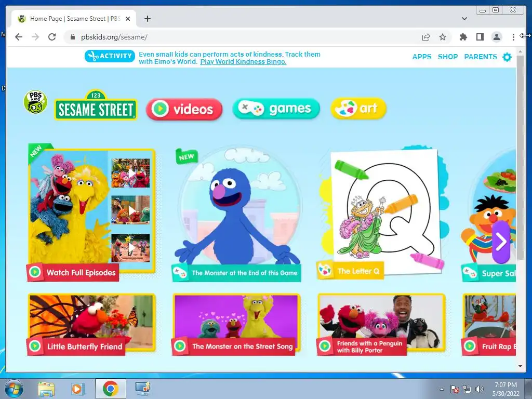532x399 pixels.
Task: Click the PBS Kids logo
Action: 35,102
